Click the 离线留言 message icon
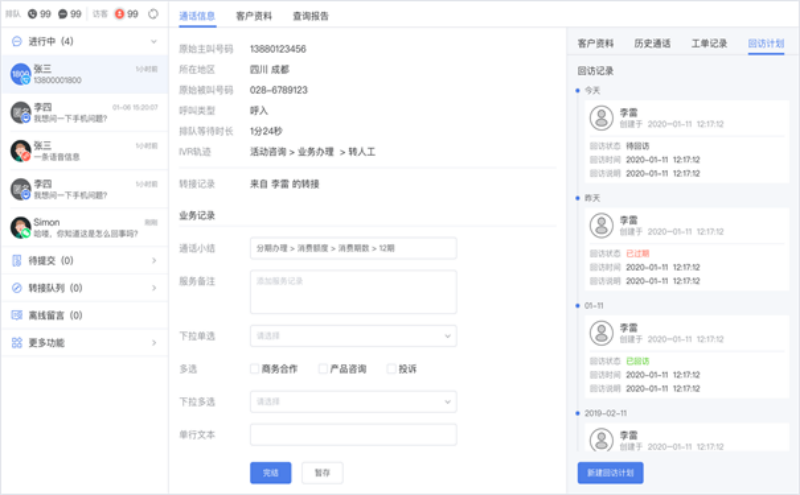This screenshot has width=800, height=495. pyautogui.click(x=17, y=315)
